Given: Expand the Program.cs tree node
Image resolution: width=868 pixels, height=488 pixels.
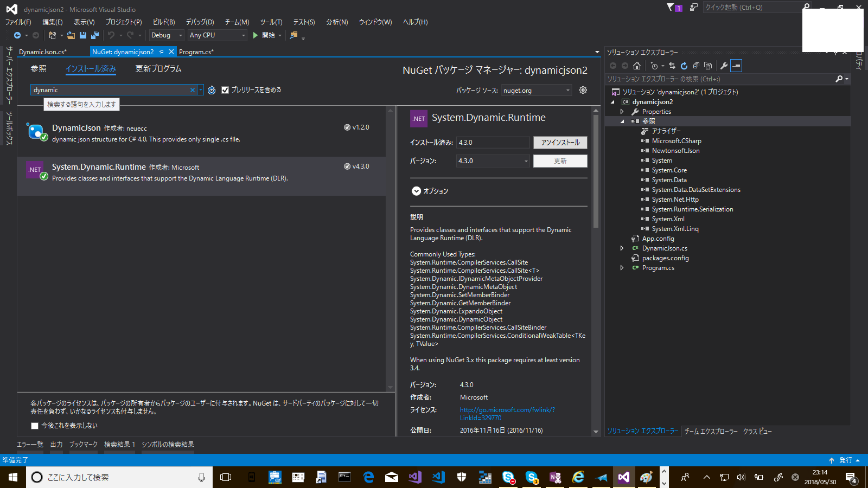Looking at the screenshot, I should click(622, 268).
